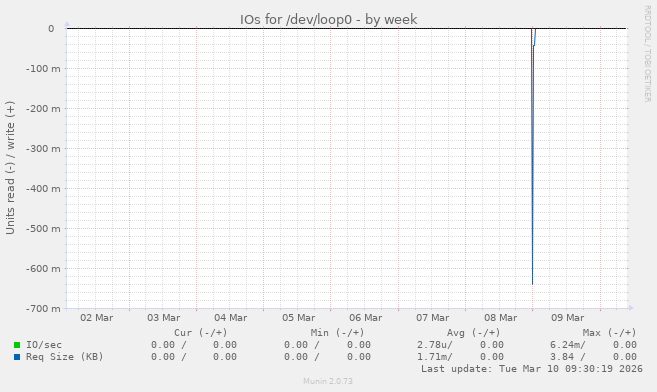Click the '05 Mar' date label
The image size is (657, 392).
coord(299,318)
